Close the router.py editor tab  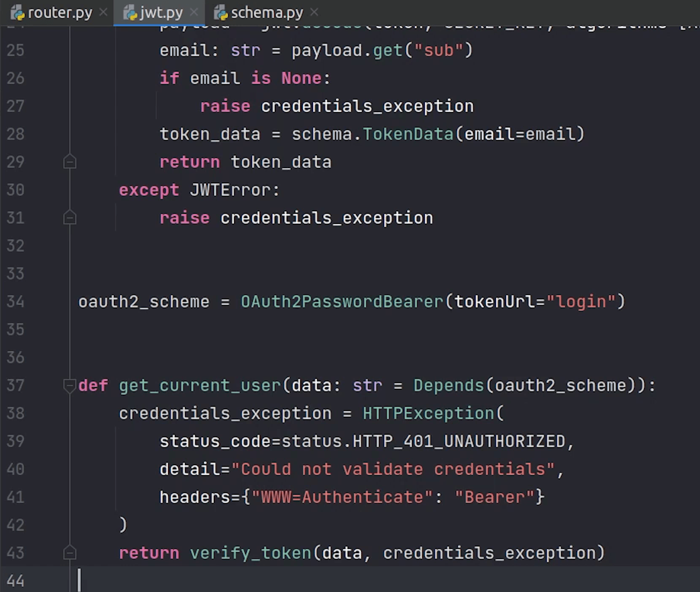[103, 13]
